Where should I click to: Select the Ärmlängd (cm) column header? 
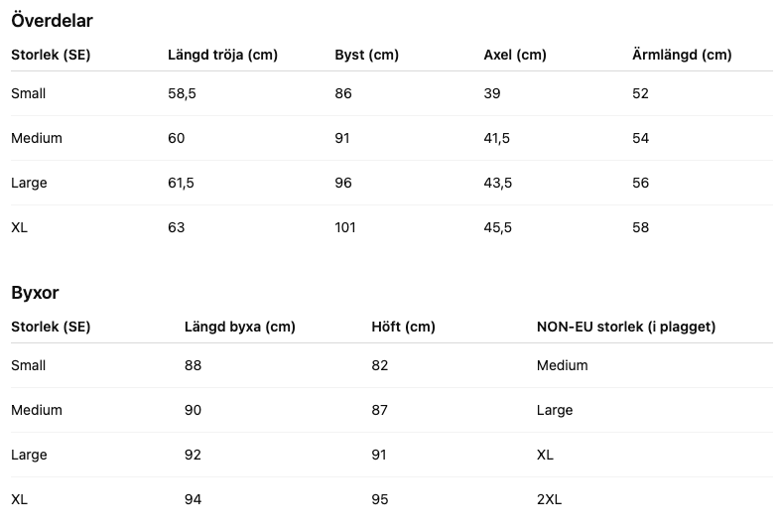[x=681, y=55]
